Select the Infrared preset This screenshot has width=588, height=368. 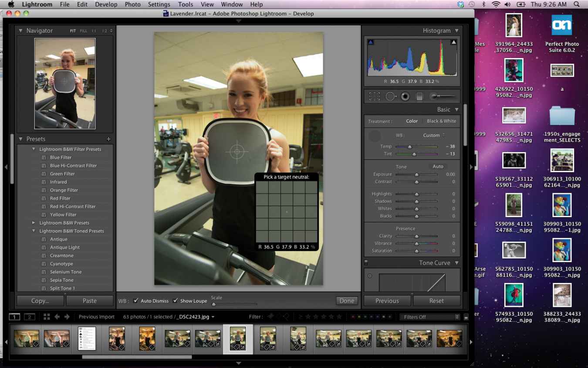[58, 182]
